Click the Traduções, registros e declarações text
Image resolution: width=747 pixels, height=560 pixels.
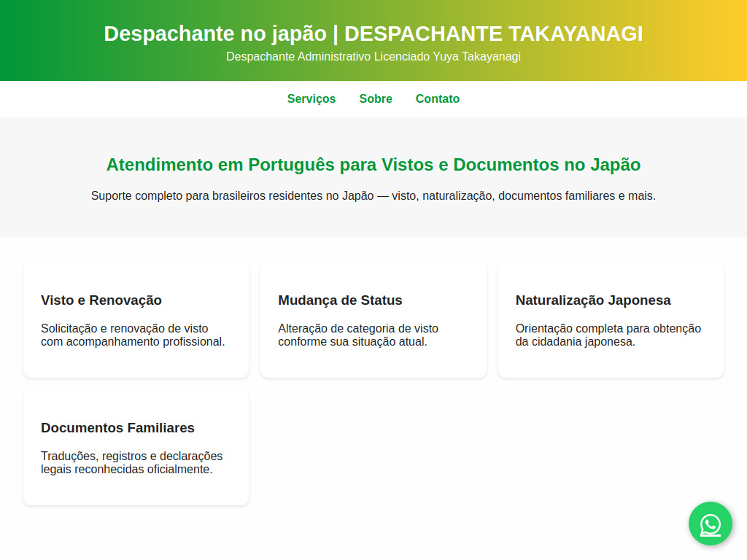click(131, 456)
